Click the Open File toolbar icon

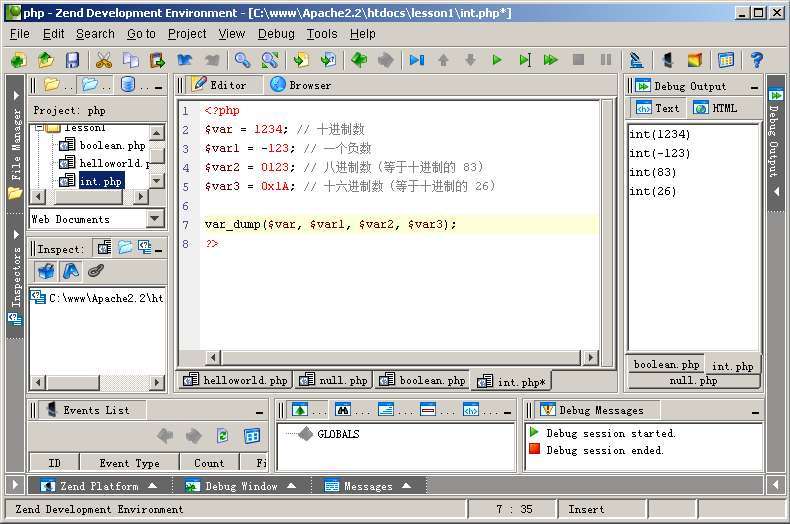click(46, 60)
